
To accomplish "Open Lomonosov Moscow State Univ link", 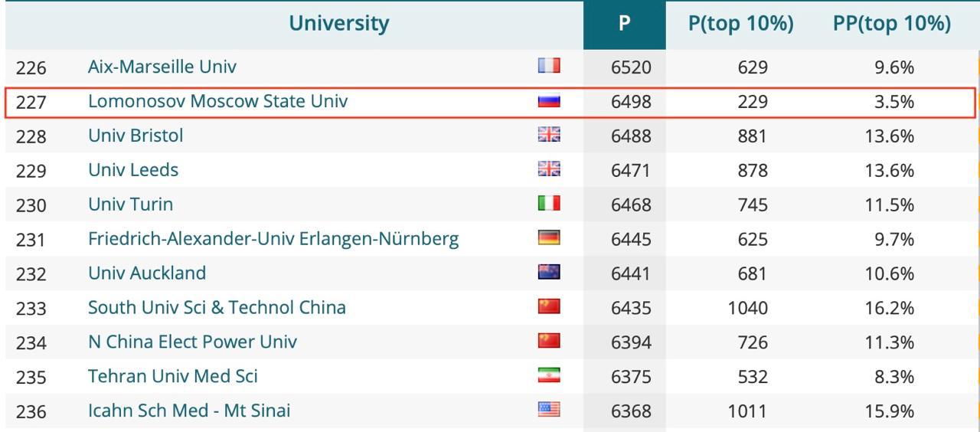I will point(217,101).
